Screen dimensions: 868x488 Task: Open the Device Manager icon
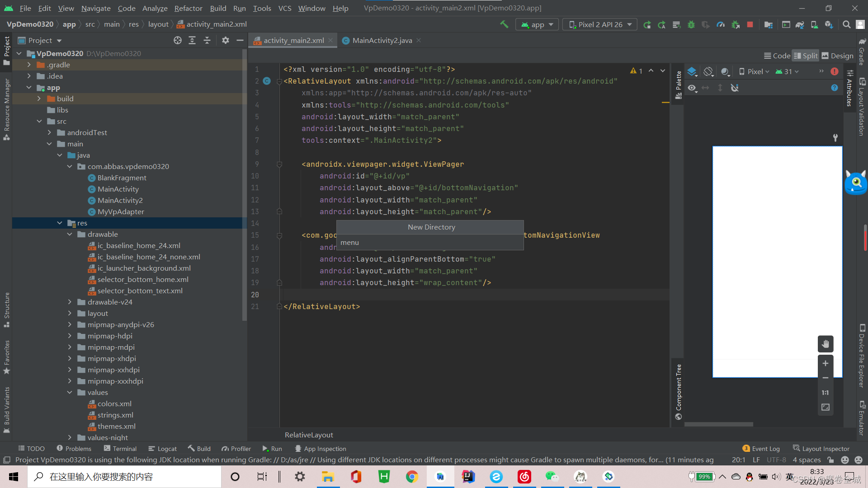coord(814,24)
